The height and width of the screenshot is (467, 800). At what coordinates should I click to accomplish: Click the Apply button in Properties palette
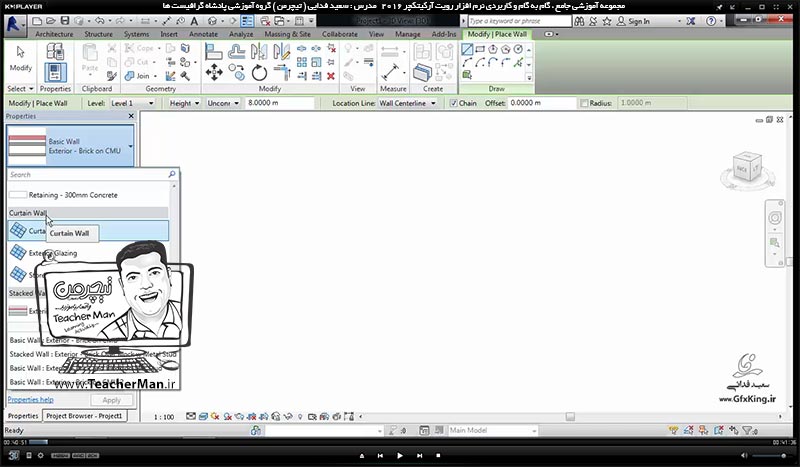point(111,400)
